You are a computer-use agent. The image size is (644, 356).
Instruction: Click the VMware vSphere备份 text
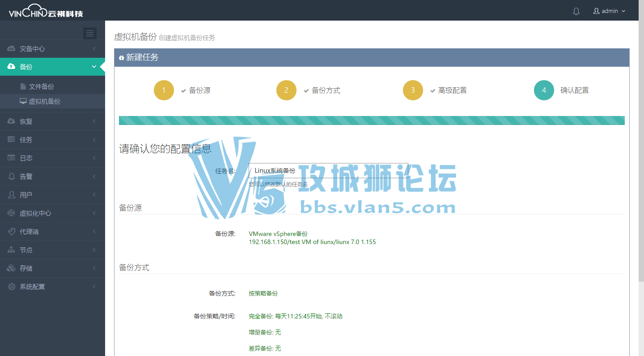point(278,234)
